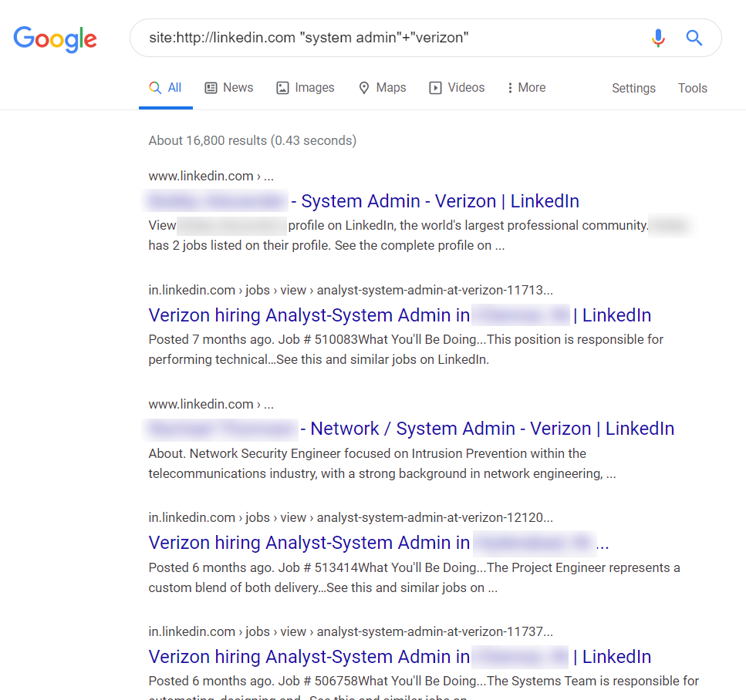Click the Maps tab pin icon

click(x=364, y=88)
